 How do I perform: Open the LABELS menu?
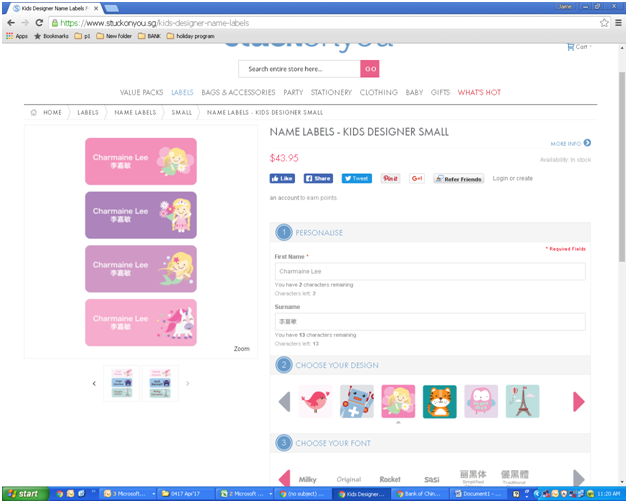click(x=182, y=93)
